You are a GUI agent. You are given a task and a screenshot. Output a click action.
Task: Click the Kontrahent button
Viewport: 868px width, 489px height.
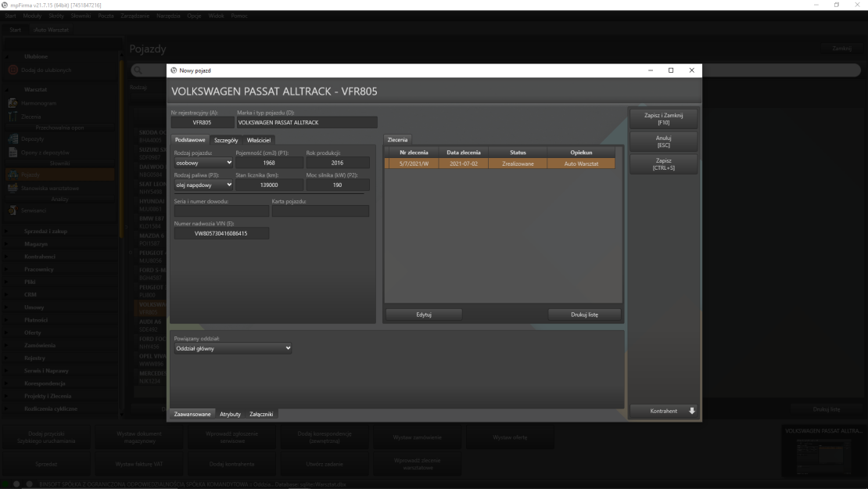tap(663, 411)
